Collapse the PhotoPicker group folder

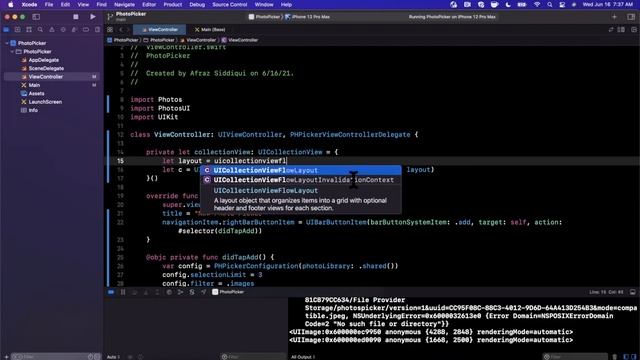(x=12, y=51)
